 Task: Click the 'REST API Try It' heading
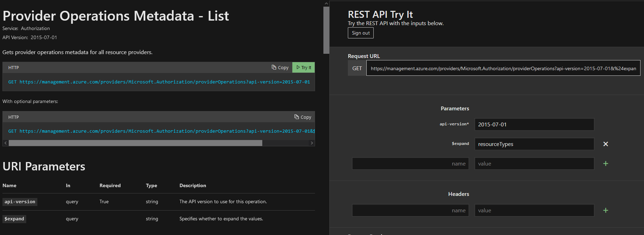click(380, 14)
